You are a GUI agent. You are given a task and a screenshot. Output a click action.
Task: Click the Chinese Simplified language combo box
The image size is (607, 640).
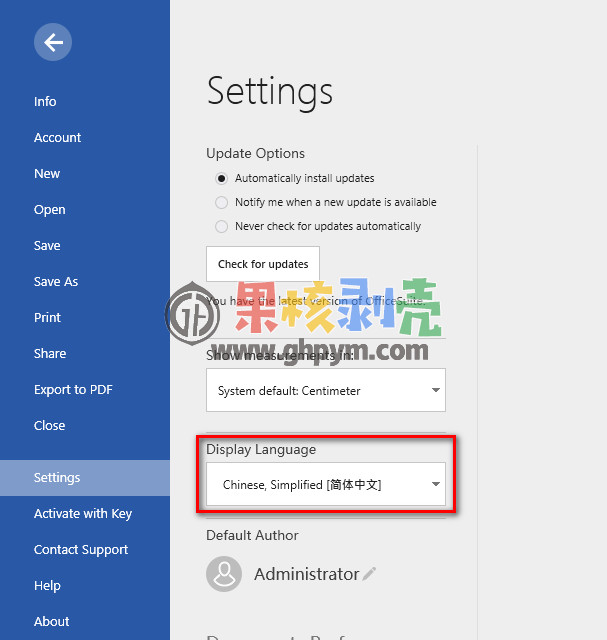(x=326, y=484)
